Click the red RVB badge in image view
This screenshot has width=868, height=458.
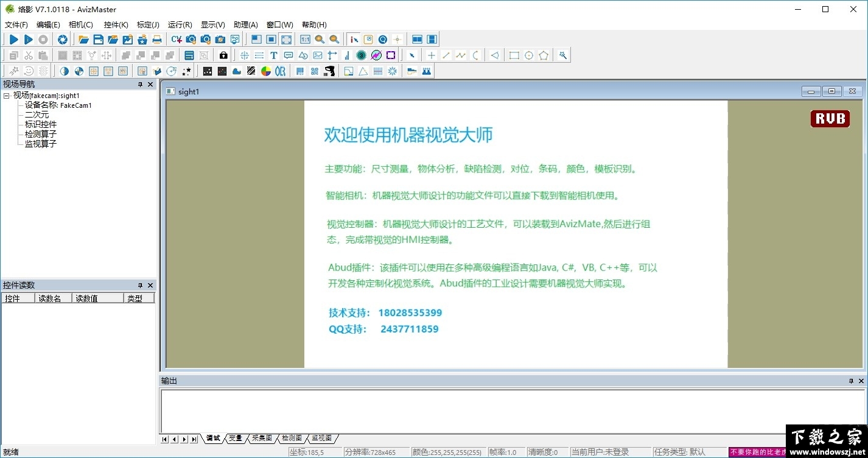pyautogui.click(x=830, y=119)
